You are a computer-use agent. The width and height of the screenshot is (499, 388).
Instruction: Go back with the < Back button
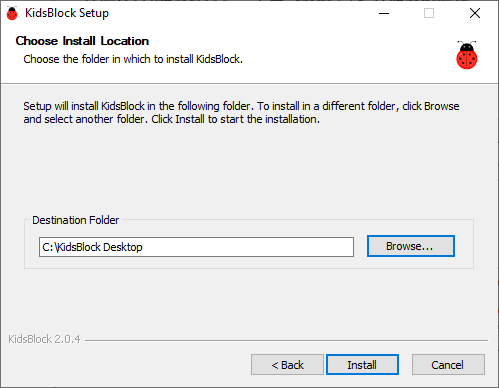coord(287,365)
